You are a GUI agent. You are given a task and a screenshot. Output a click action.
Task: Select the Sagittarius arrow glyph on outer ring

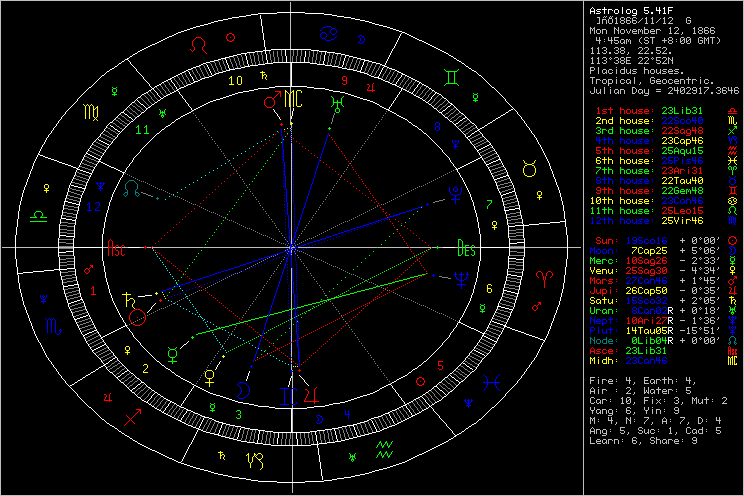[x=132, y=417]
